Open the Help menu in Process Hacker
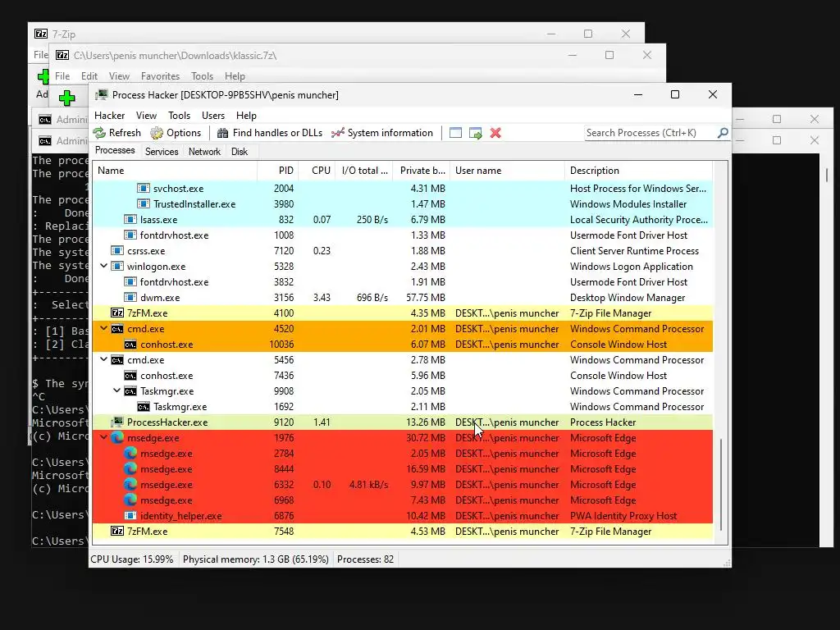This screenshot has height=630, width=840. click(x=246, y=116)
